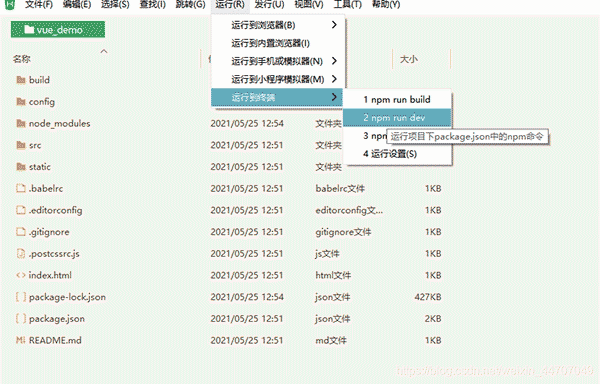The image size is (600, 384).
Task: Sort by 大小 column header
Action: pyautogui.click(x=409, y=59)
